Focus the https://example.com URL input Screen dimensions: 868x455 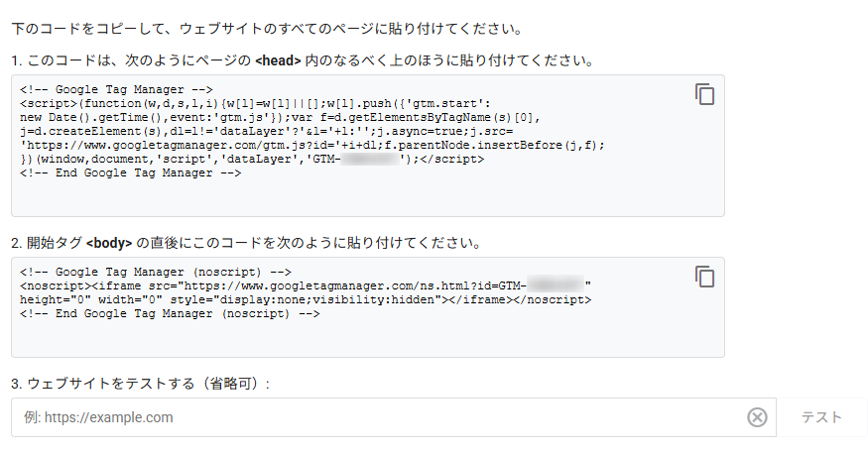pyautogui.click(x=377, y=417)
